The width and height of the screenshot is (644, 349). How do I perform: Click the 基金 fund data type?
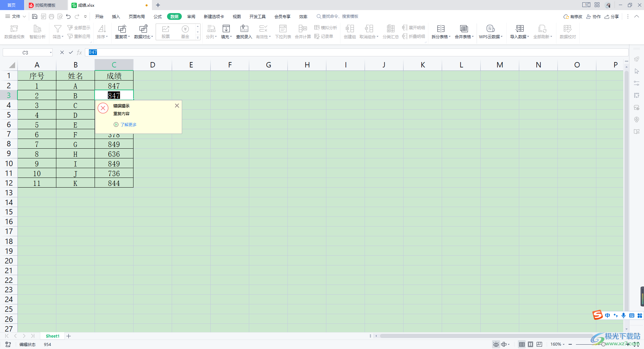(185, 32)
